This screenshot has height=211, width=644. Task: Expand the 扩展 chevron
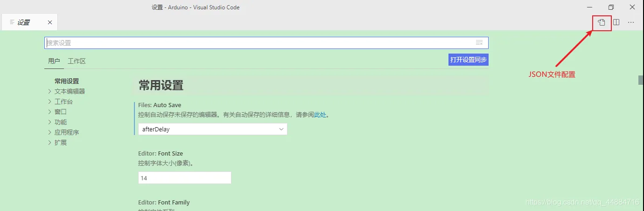(x=50, y=143)
